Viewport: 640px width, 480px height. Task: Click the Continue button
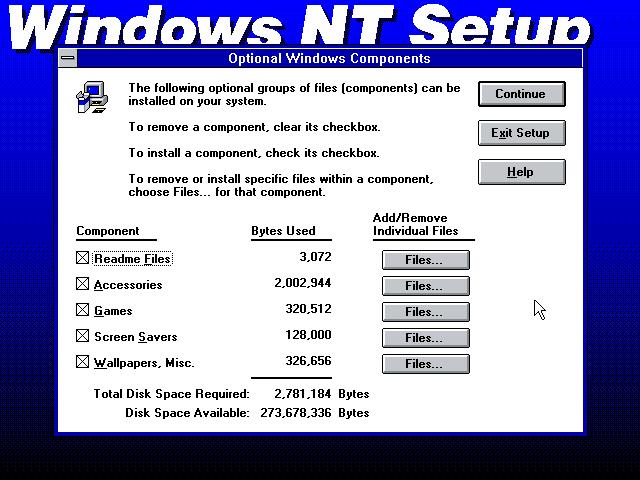point(522,94)
